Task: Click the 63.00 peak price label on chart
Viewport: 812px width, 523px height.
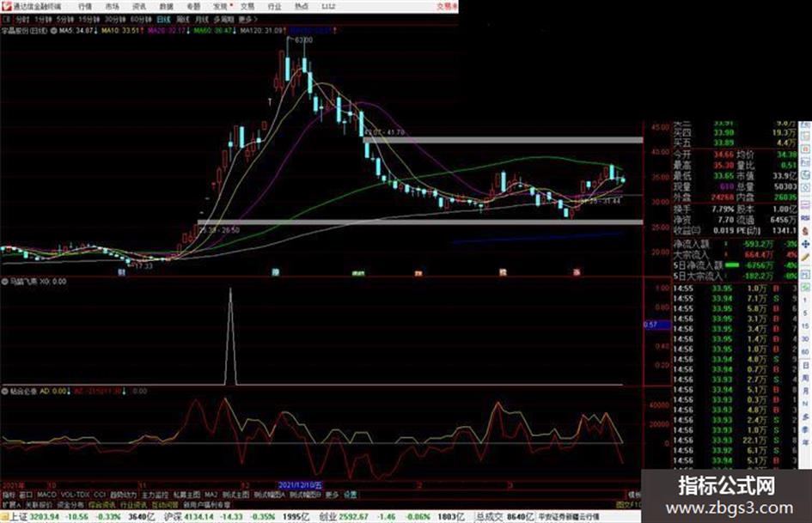Action: (x=303, y=40)
